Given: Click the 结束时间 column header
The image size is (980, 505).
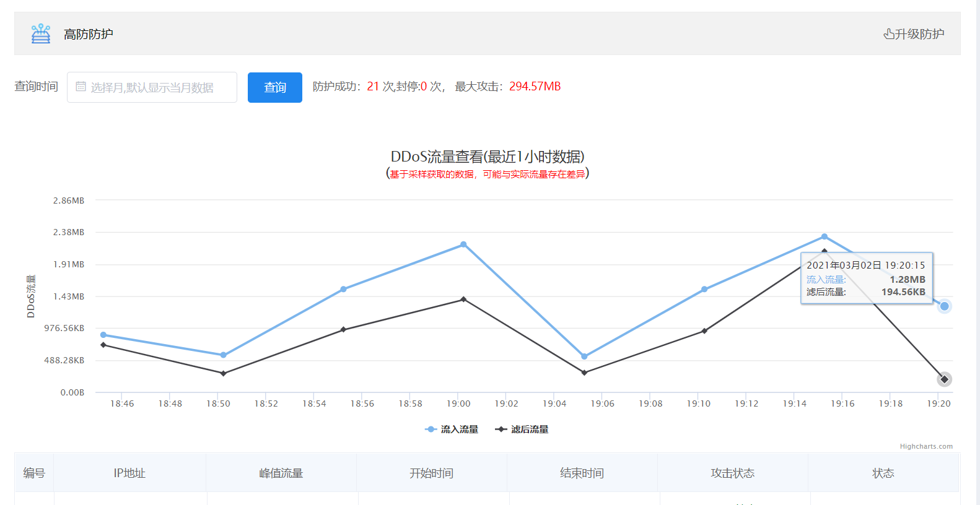Looking at the screenshot, I should (582, 473).
